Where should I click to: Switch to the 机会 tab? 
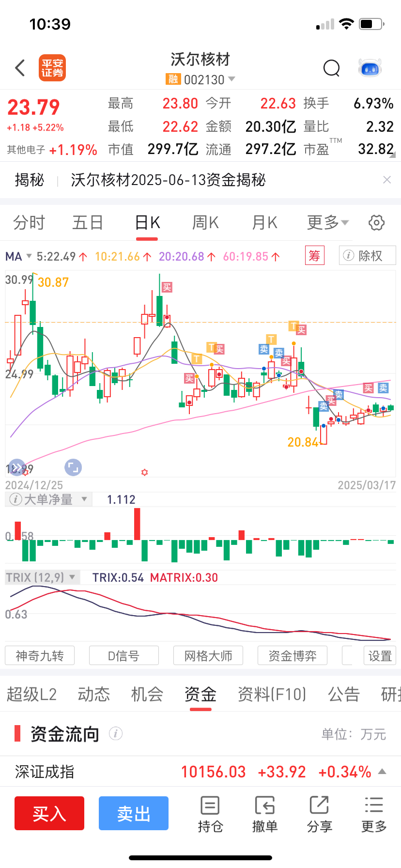(x=147, y=695)
